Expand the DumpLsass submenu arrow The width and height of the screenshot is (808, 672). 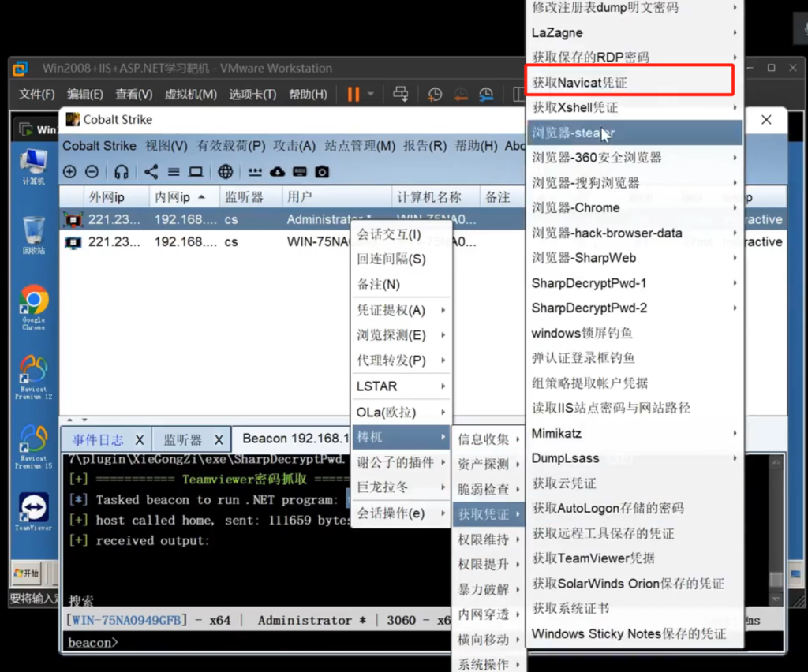735,458
